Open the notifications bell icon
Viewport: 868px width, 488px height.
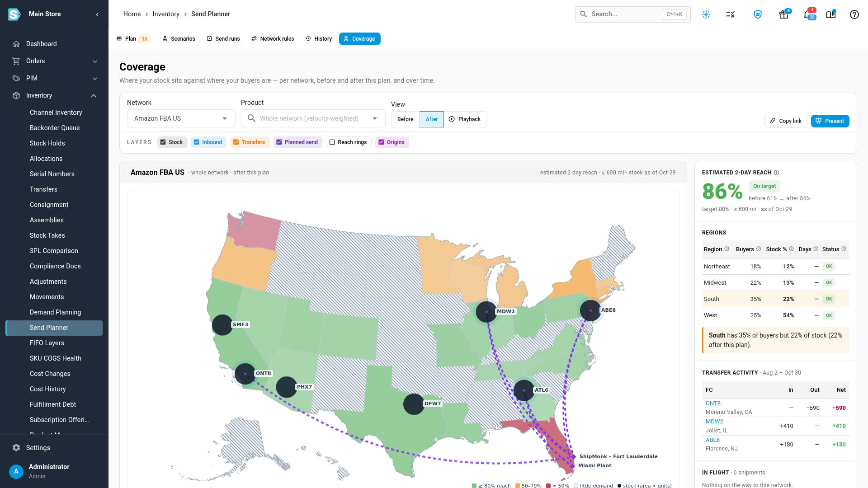coord(807,14)
